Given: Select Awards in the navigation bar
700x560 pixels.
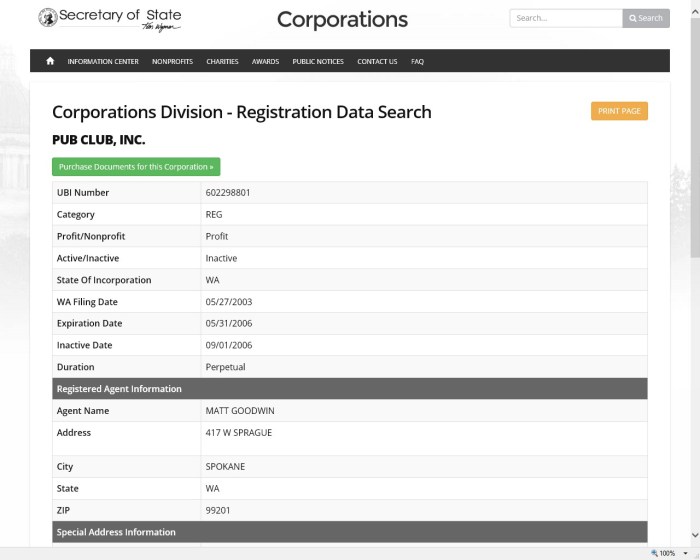Looking at the screenshot, I should (265, 62).
